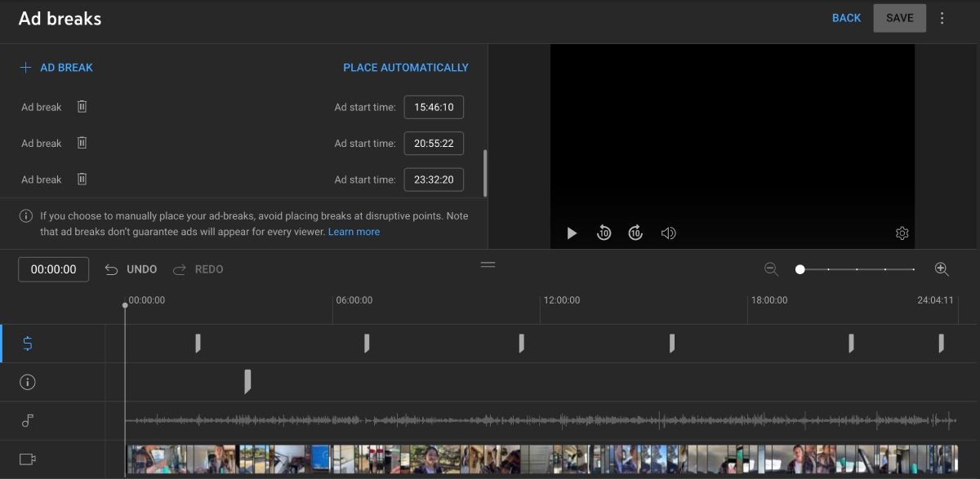
Task: Click the video track camera icon
Action: [x=27, y=458]
